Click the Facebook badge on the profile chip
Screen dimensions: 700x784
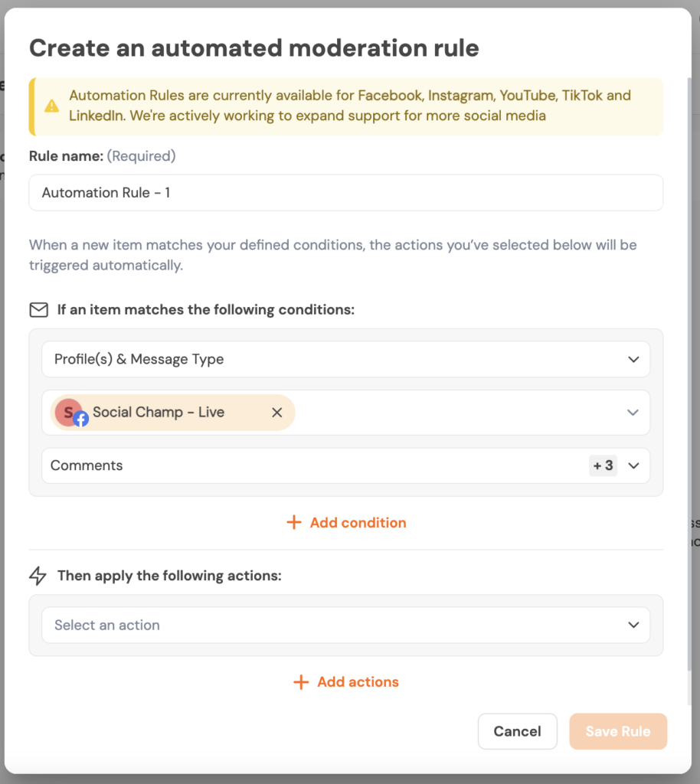pyautogui.click(x=80, y=420)
